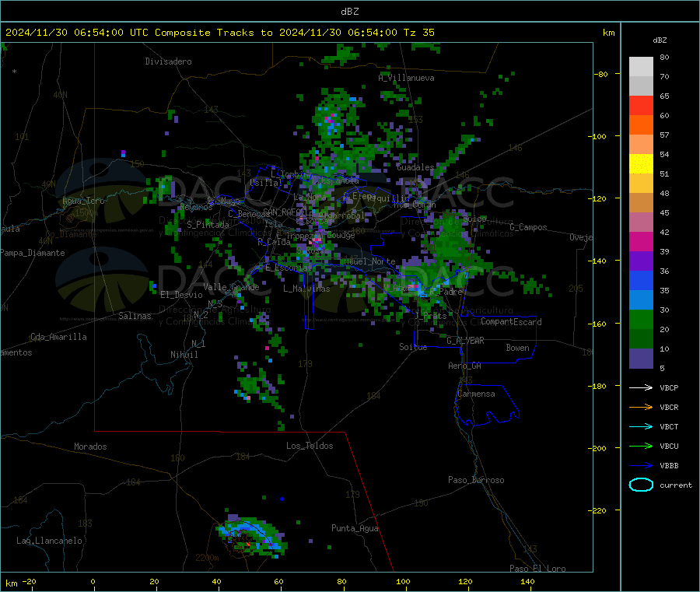Click the 'Punta_Agua' map label
Viewport: 700px width, 592px height.
click(355, 528)
